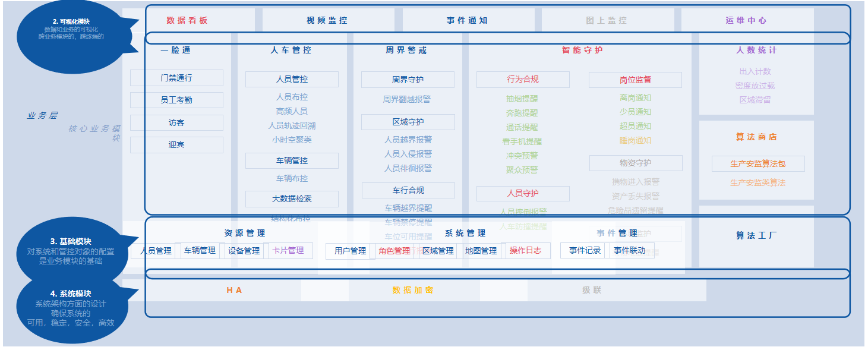
Task: Open the 数据看板 tab
Action: (x=187, y=20)
